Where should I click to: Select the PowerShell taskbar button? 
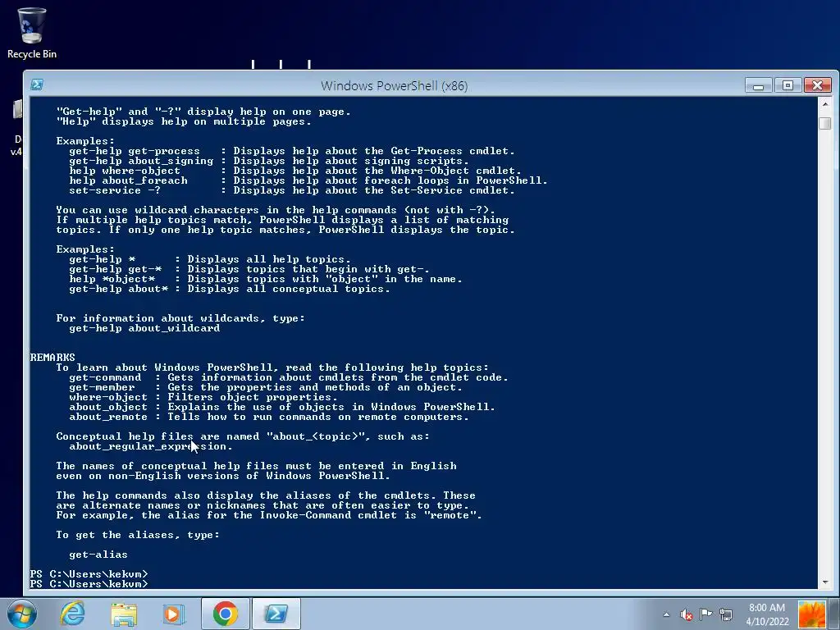276,614
